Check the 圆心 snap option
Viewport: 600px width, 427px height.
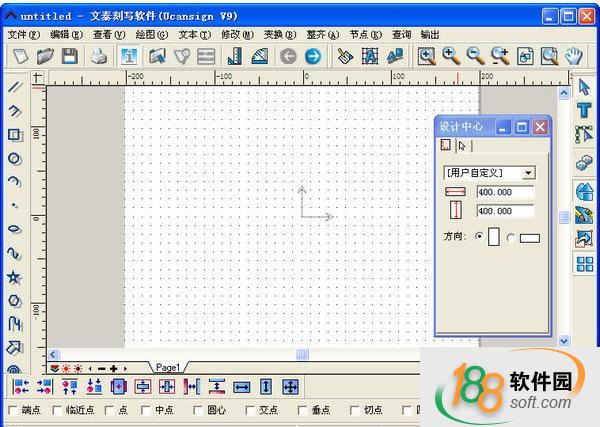197,410
